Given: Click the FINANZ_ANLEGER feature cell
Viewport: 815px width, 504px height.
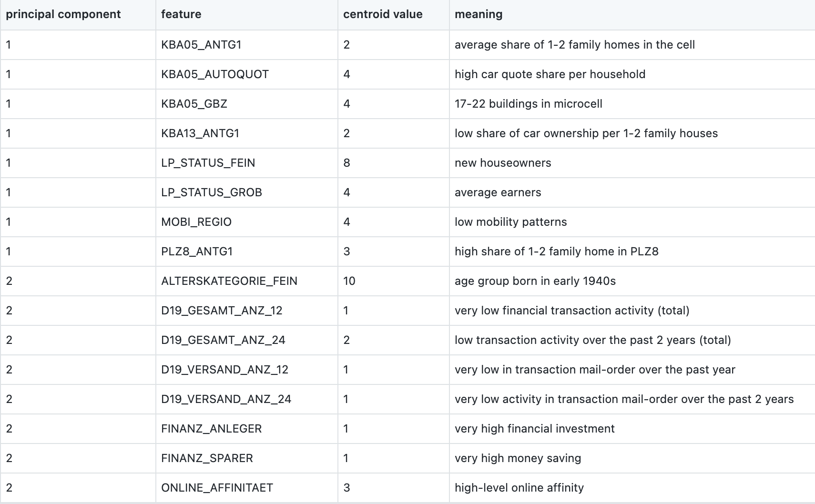Looking at the screenshot, I should pos(212,429).
